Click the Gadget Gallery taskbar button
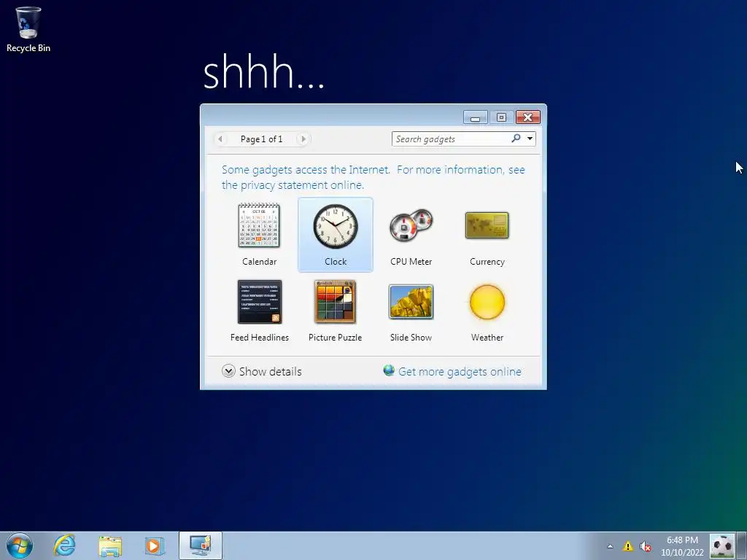Image resolution: width=747 pixels, height=560 pixels. pyautogui.click(x=200, y=545)
